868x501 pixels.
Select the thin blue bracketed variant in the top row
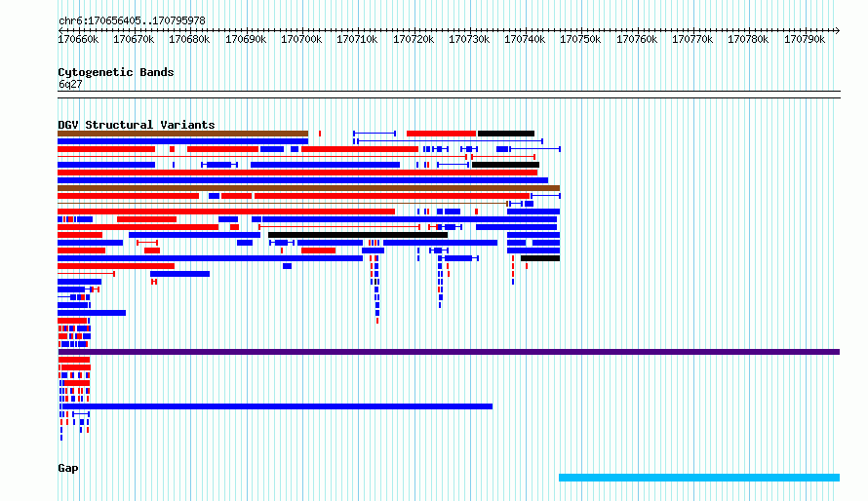375,134
